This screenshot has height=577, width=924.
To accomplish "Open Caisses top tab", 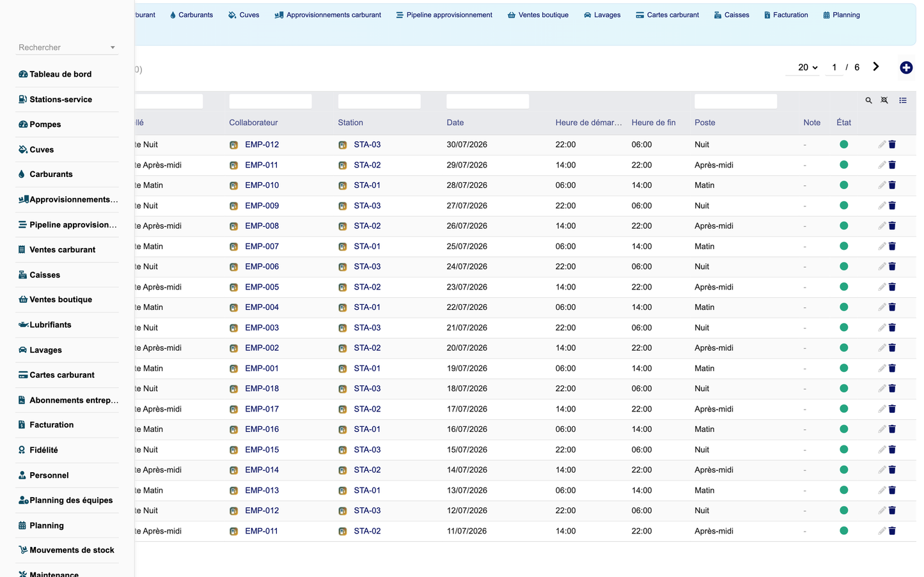I will [732, 15].
